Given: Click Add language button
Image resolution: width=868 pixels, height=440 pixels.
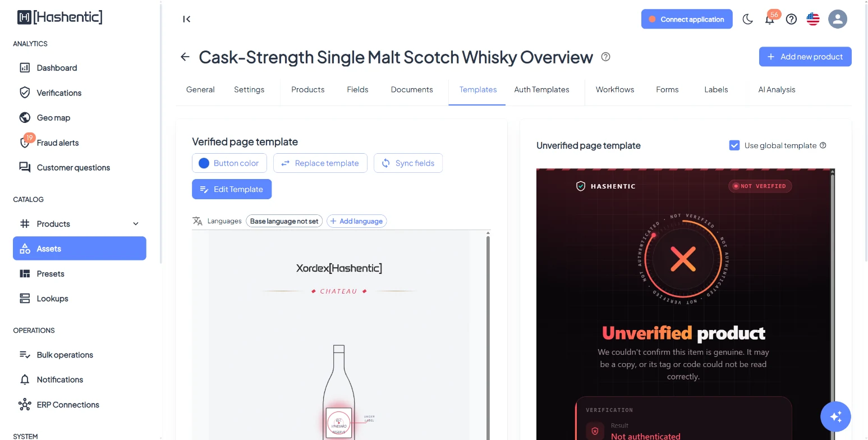Looking at the screenshot, I should (357, 221).
